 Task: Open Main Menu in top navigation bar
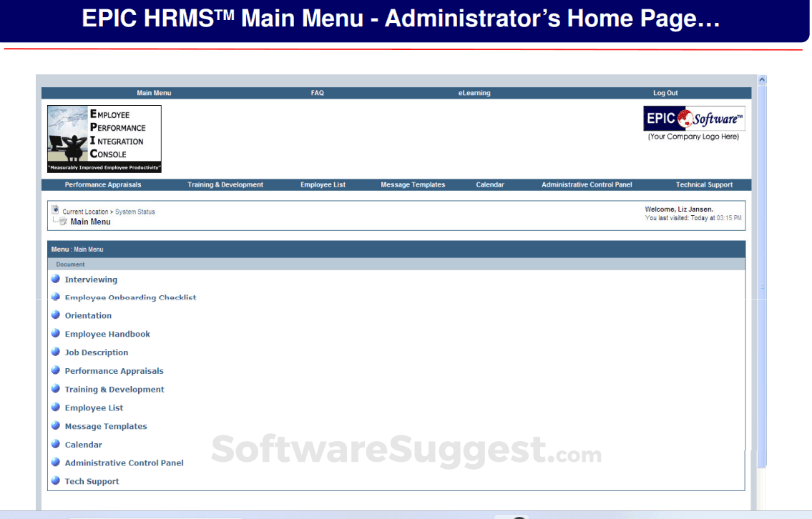point(154,93)
